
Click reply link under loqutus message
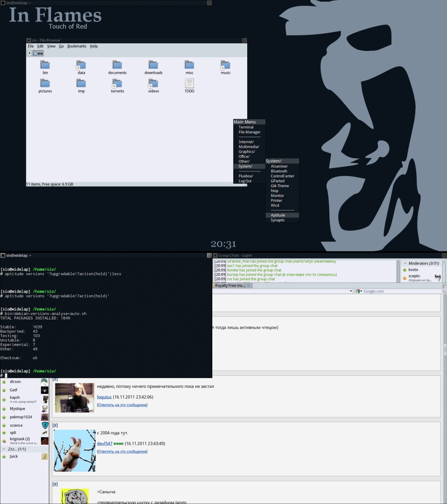click(x=122, y=405)
